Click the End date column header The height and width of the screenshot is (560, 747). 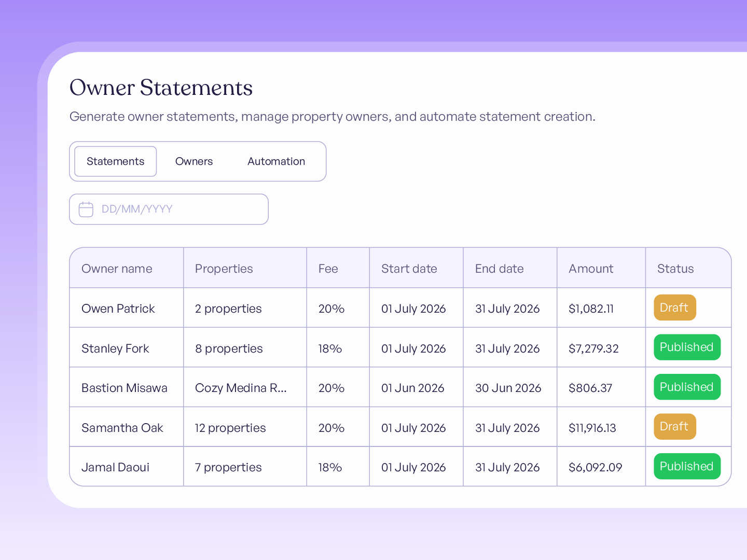(x=499, y=269)
